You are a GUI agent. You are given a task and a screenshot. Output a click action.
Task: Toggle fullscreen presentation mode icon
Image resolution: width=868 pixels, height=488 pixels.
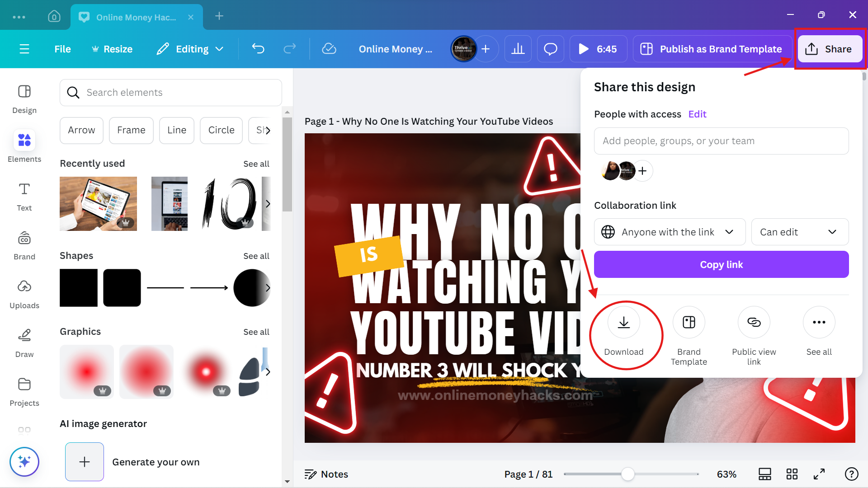click(819, 474)
